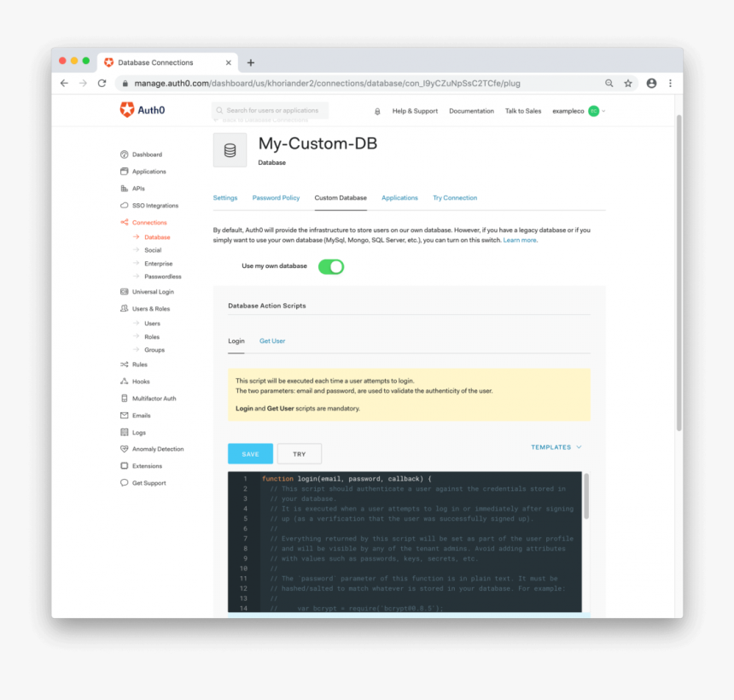
Task: Bookmark the page with the star icon
Action: tap(628, 84)
